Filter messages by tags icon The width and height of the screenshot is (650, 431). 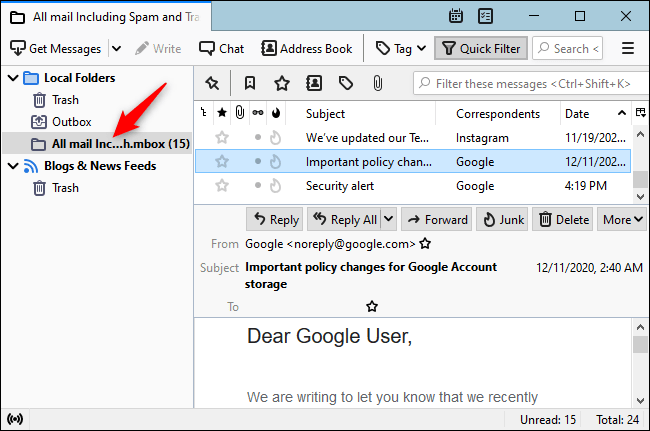(x=346, y=83)
